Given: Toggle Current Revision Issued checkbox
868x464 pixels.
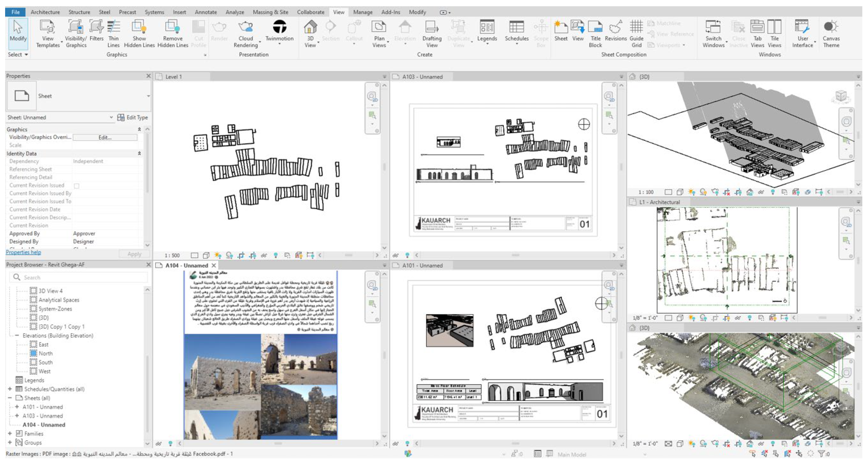Looking at the screenshot, I should pos(76,186).
